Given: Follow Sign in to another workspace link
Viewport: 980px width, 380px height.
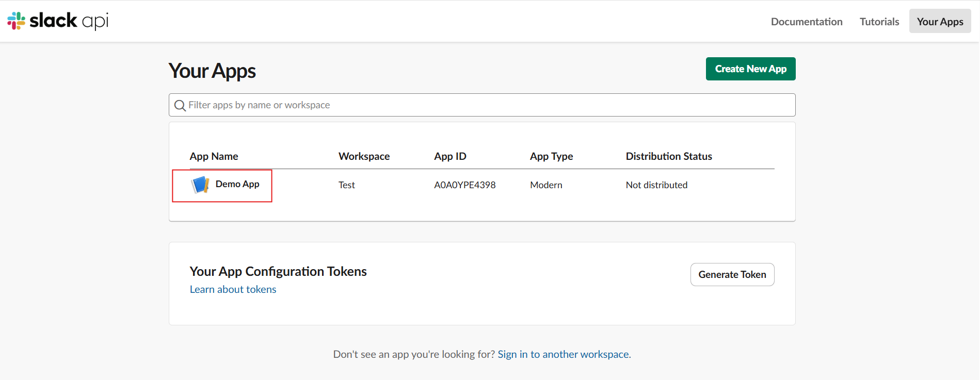Looking at the screenshot, I should [x=563, y=354].
